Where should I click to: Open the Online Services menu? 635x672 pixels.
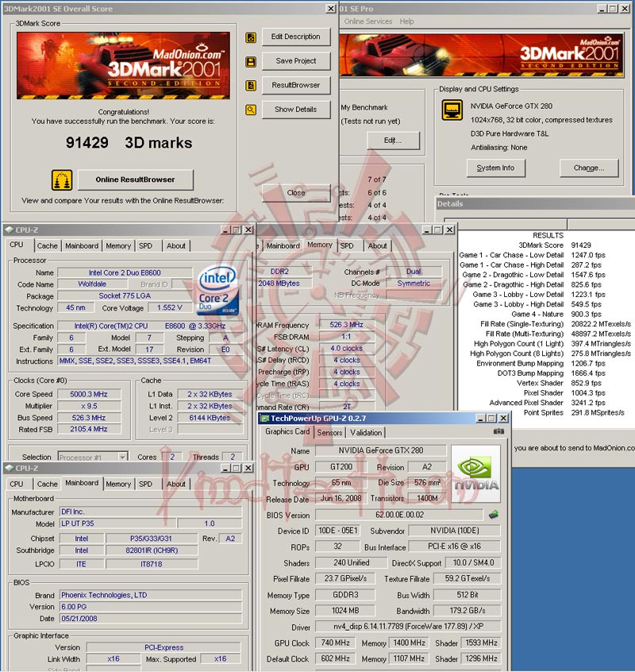pos(368,21)
